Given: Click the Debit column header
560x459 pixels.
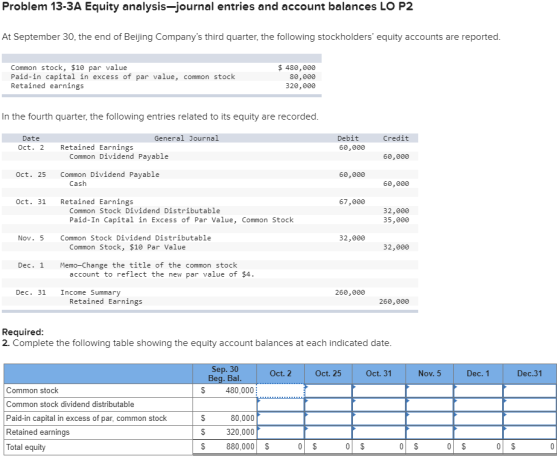Looking at the screenshot, I should [348, 138].
